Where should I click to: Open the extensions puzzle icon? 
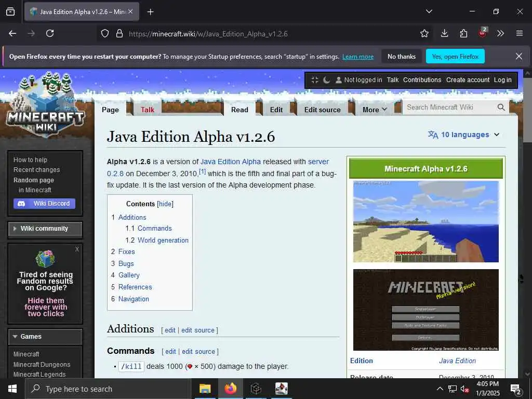(463, 33)
